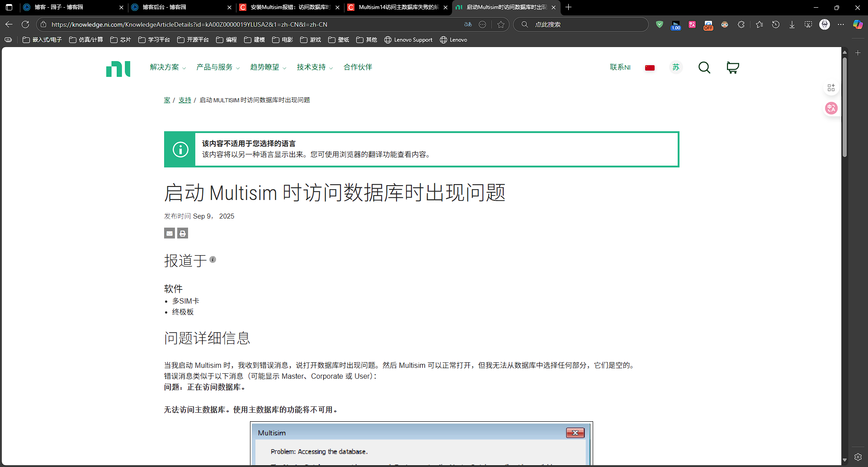Focus the address bar URL field
868x467 pixels.
pyautogui.click(x=255, y=24)
